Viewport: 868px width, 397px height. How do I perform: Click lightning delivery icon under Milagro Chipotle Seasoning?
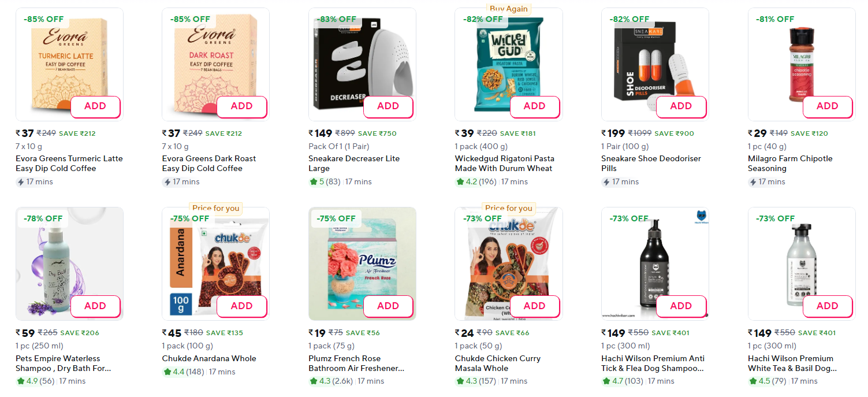click(x=753, y=182)
